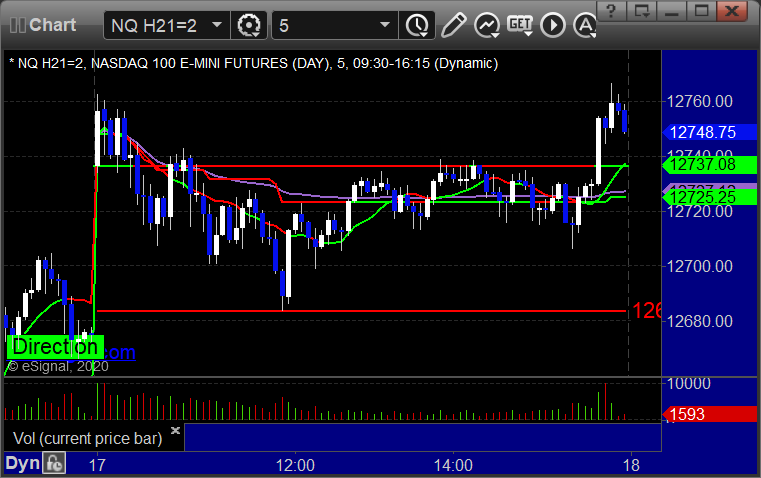Click the playback replay icon
The height and width of the screenshot is (478, 761).
(x=553, y=25)
